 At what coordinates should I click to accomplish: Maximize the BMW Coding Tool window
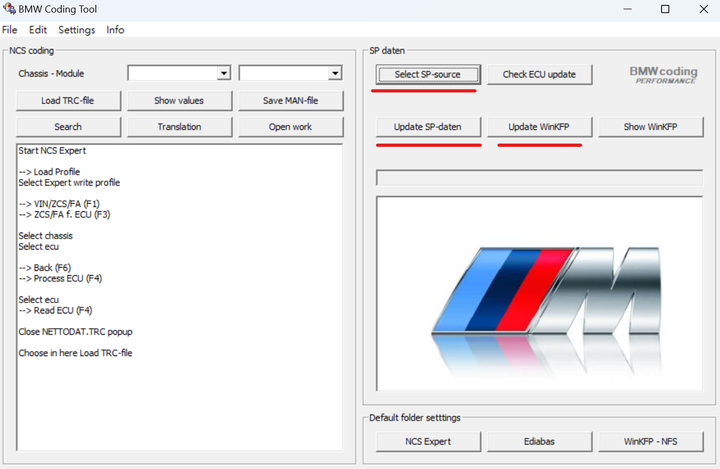click(x=665, y=9)
